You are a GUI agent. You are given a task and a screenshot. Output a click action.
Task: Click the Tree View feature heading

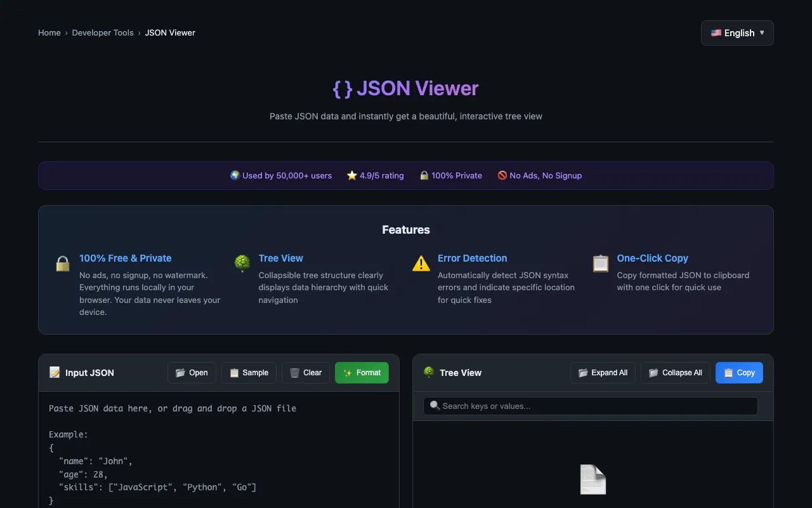(x=281, y=258)
